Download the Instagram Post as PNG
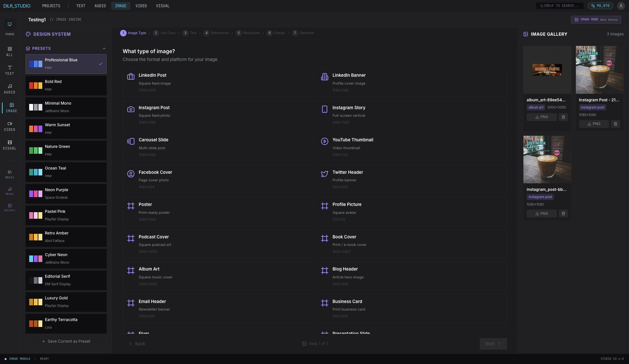The width and height of the screenshot is (629, 364). [594, 124]
